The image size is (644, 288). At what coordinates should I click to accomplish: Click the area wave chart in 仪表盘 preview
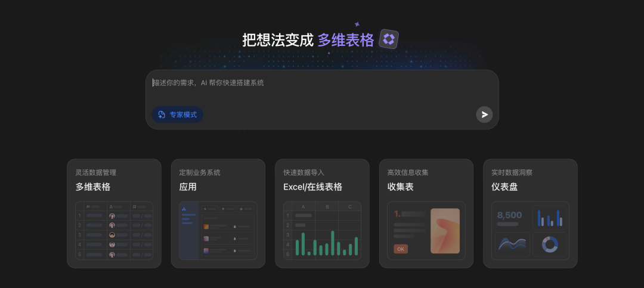[x=513, y=243]
